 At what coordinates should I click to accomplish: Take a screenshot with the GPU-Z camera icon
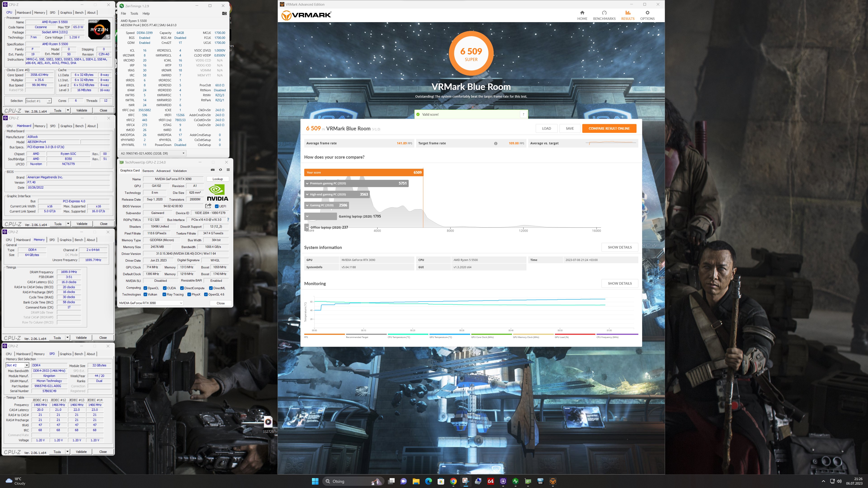(x=213, y=170)
